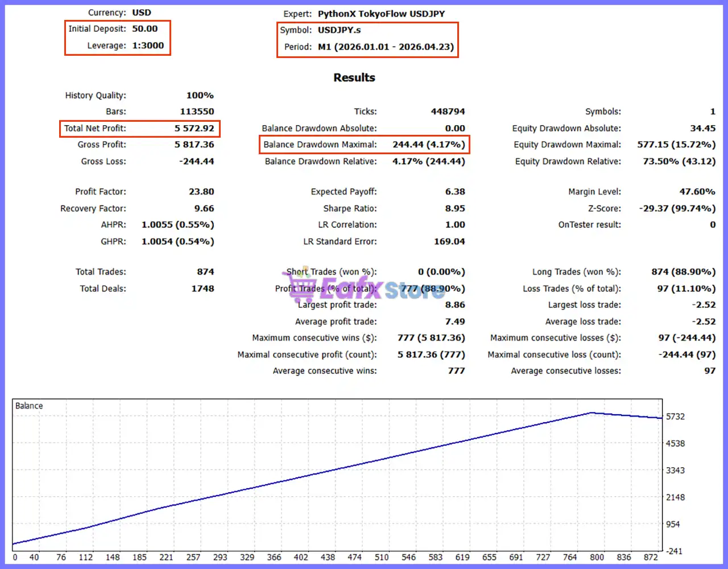This screenshot has height=569, width=728.
Task: Click the Profit Factor value 23.80
Action: coord(201,192)
